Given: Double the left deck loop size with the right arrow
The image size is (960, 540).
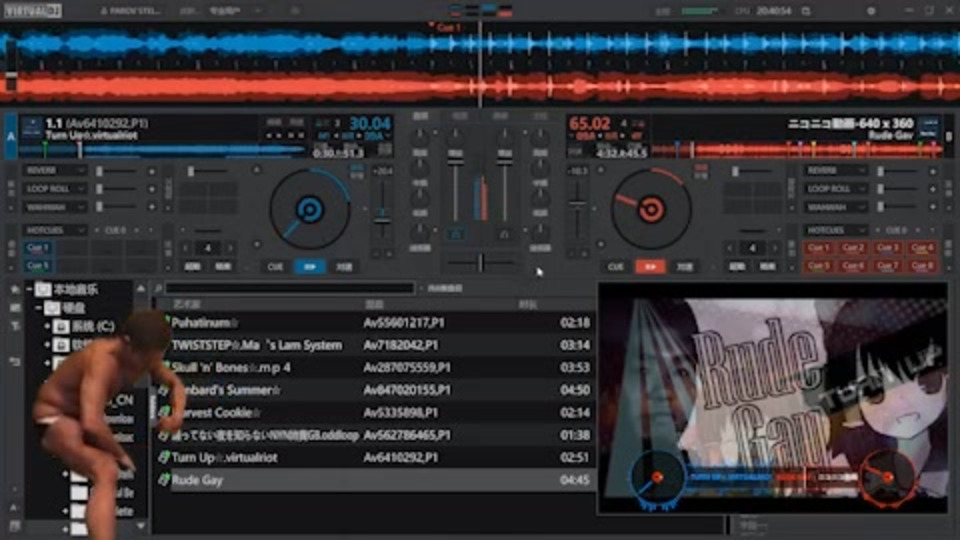Looking at the screenshot, I should (230, 248).
